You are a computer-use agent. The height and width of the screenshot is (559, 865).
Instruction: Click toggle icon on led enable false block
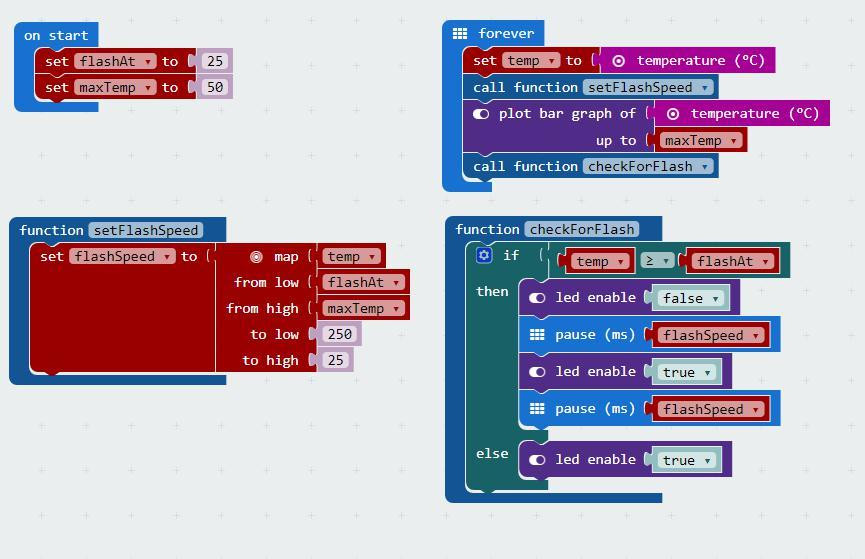pos(537,298)
